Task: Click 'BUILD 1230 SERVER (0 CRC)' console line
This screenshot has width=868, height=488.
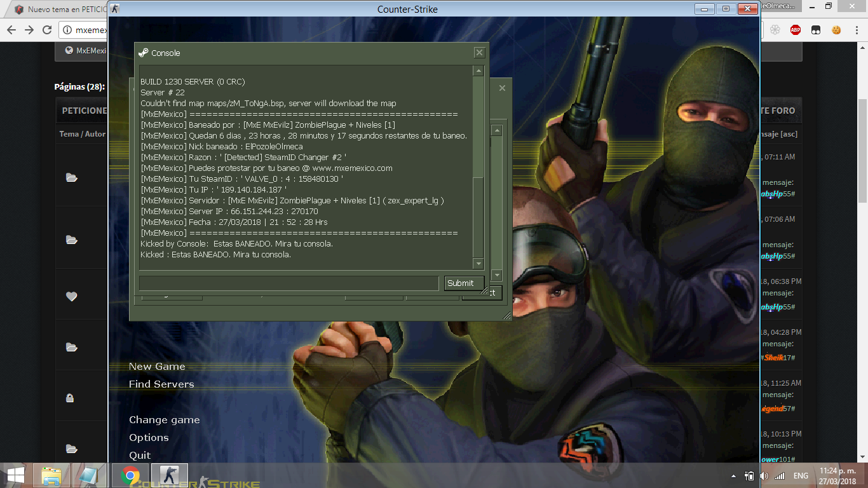Action: [193, 82]
